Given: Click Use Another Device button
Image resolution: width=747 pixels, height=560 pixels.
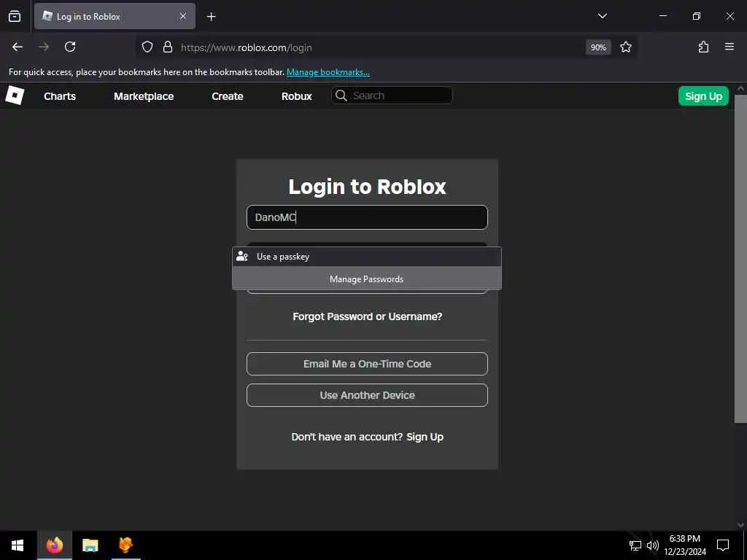Looking at the screenshot, I should [368, 395].
